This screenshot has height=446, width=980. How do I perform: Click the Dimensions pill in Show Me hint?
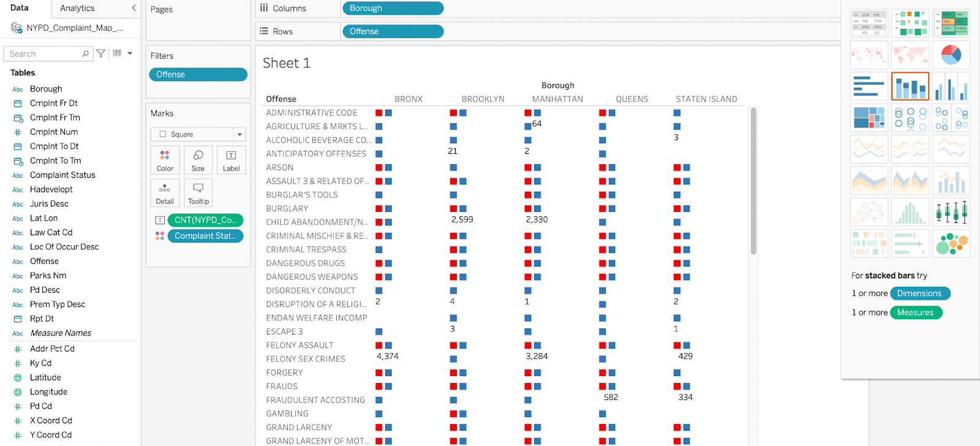coord(919,293)
